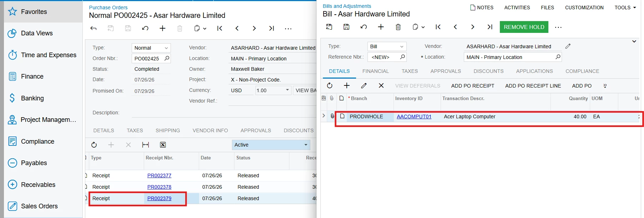The height and width of the screenshot is (218, 644).
Task: Open currency rate dropdown
Action: click(x=287, y=90)
